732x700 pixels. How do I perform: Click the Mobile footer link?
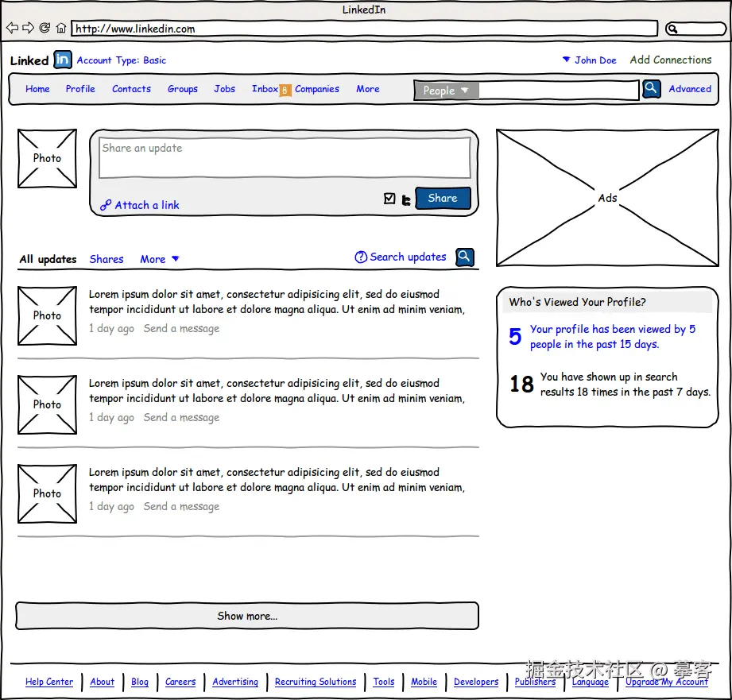424,682
